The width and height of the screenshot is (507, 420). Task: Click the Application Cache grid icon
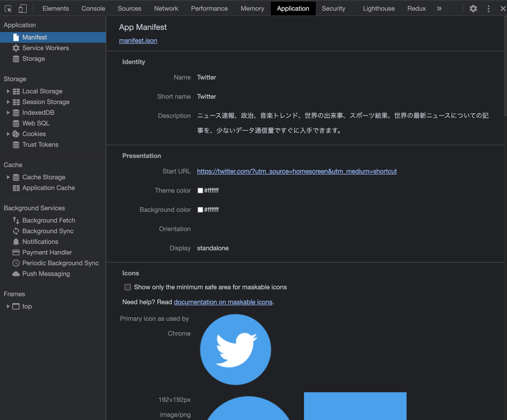click(16, 188)
